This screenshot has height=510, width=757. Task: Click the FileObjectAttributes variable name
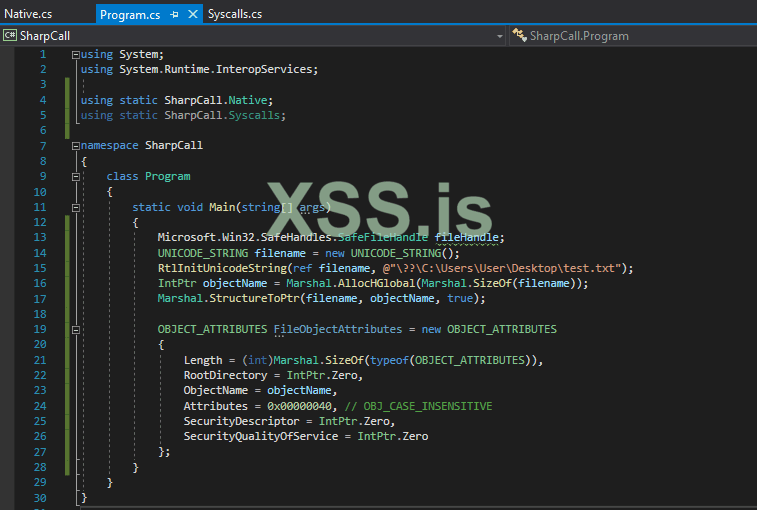point(338,329)
